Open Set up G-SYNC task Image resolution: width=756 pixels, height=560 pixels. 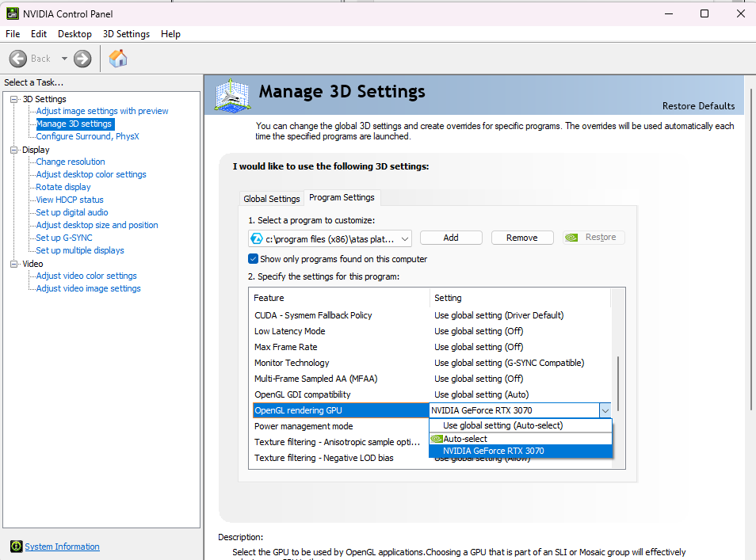pos(64,238)
